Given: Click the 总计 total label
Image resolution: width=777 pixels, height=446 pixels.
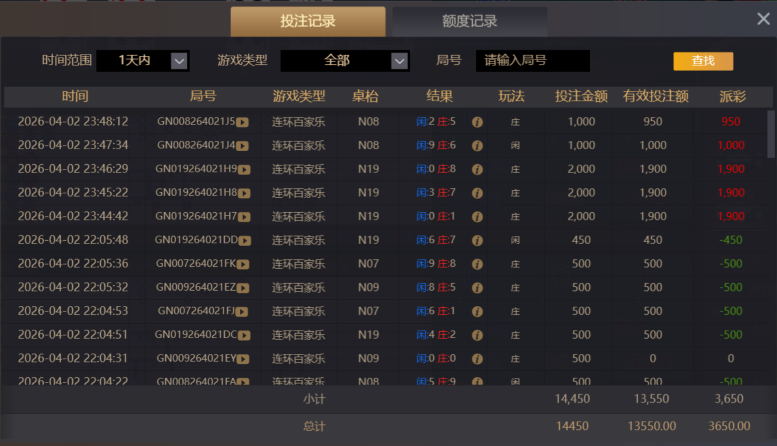Looking at the screenshot, I should click(x=314, y=426).
